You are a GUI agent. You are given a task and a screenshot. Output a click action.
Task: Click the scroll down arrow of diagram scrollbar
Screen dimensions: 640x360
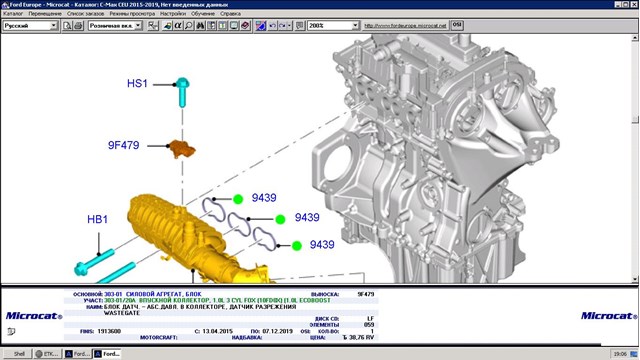pos(635,279)
